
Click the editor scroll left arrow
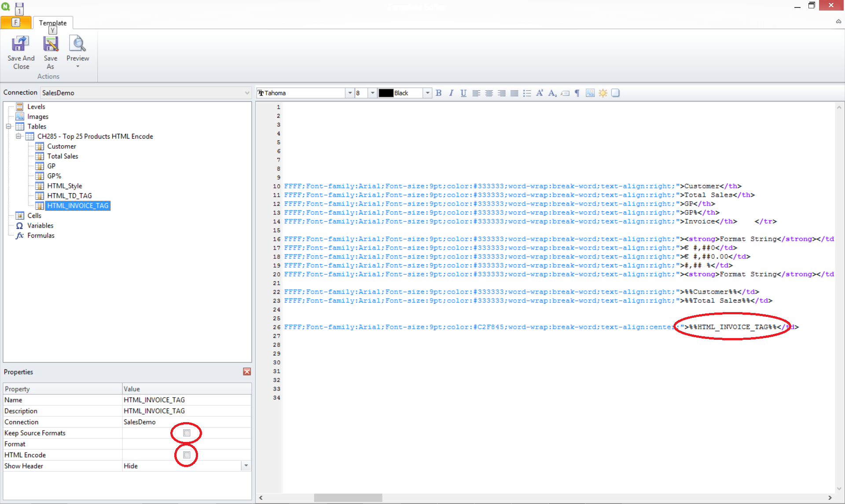point(261,497)
